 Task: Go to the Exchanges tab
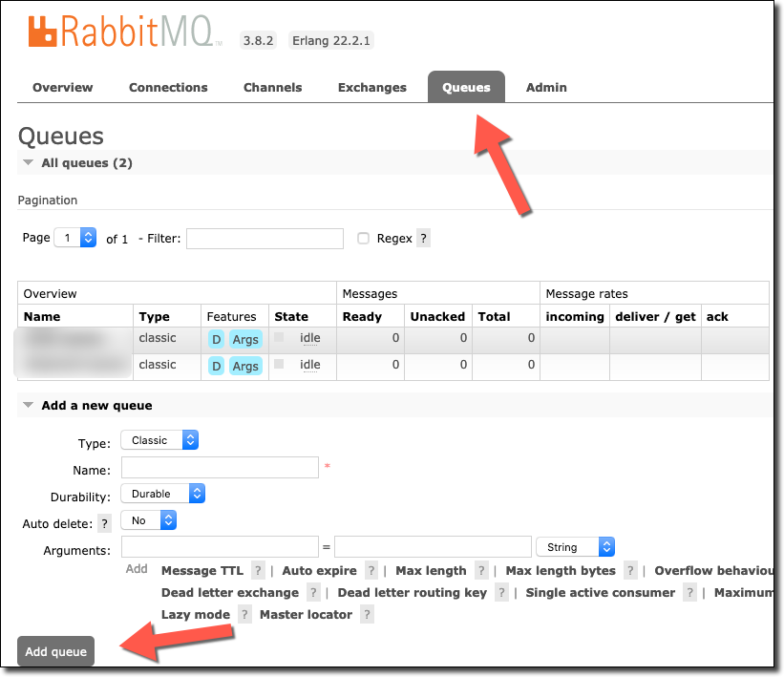tap(372, 88)
